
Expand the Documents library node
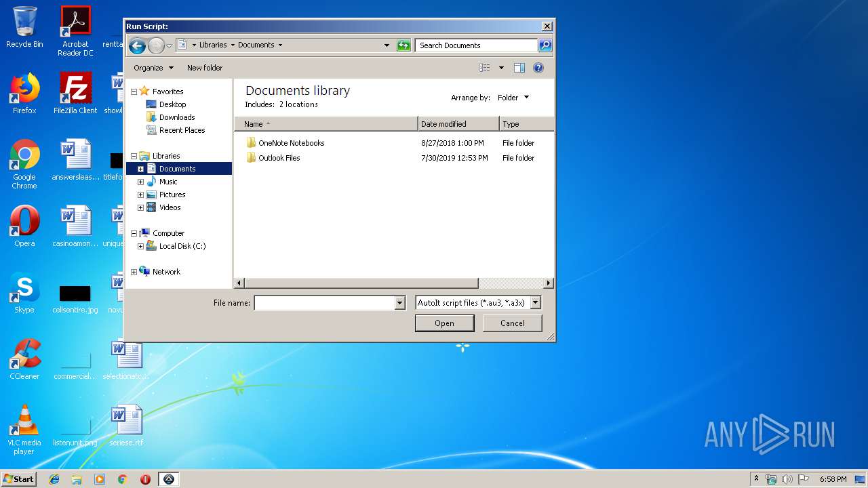(x=140, y=169)
